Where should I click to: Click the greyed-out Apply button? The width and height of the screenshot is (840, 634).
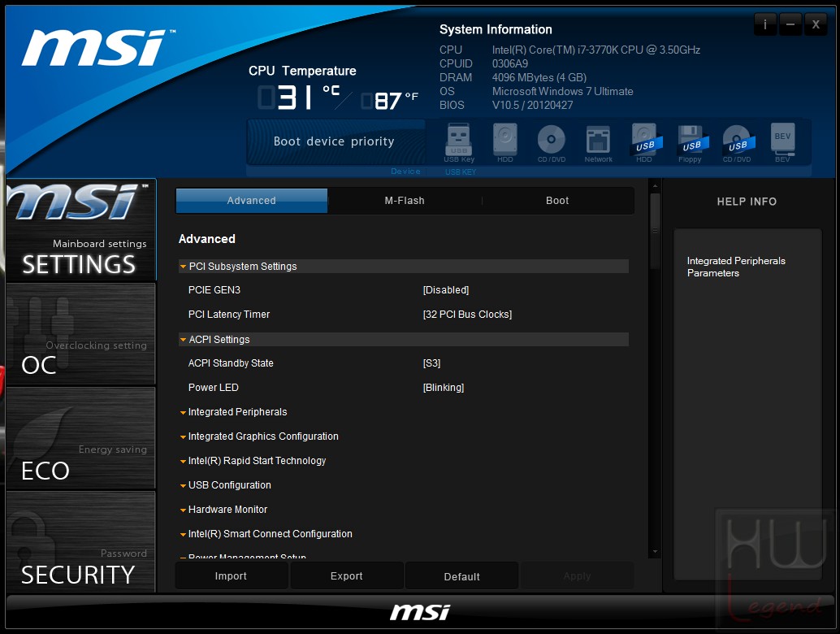pos(577,576)
